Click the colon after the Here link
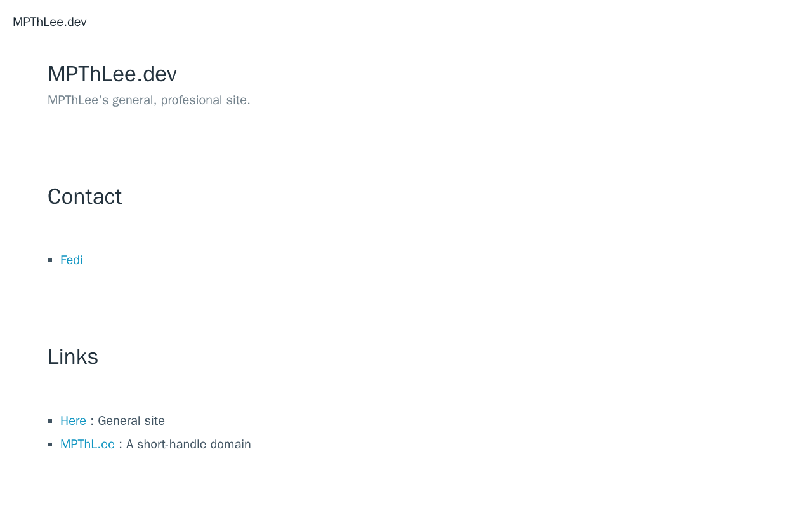 [x=92, y=422]
